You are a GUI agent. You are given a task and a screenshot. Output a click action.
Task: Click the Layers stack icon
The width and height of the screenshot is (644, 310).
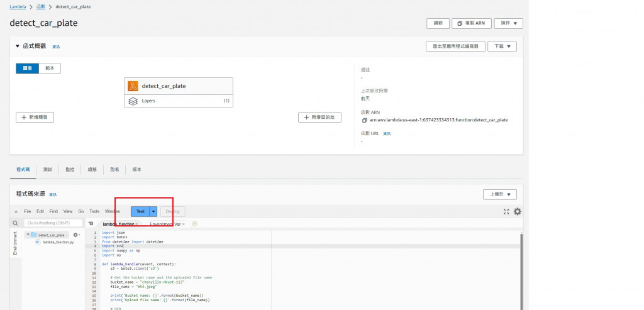tap(133, 101)
